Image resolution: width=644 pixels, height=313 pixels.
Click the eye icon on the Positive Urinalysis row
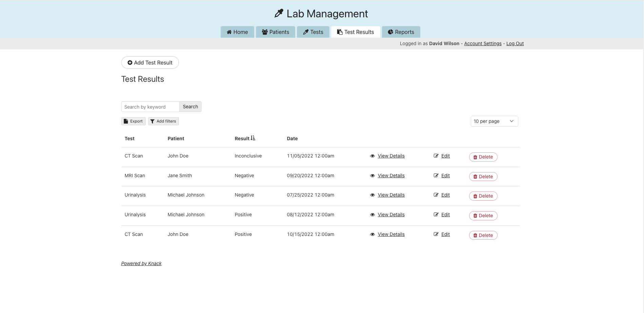click(372, 215)
